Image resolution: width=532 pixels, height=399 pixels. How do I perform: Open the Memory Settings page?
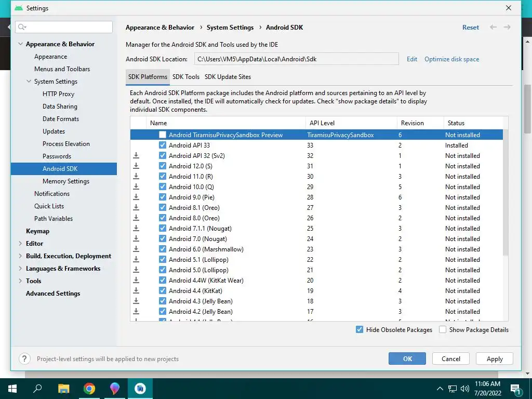(66, 181)
